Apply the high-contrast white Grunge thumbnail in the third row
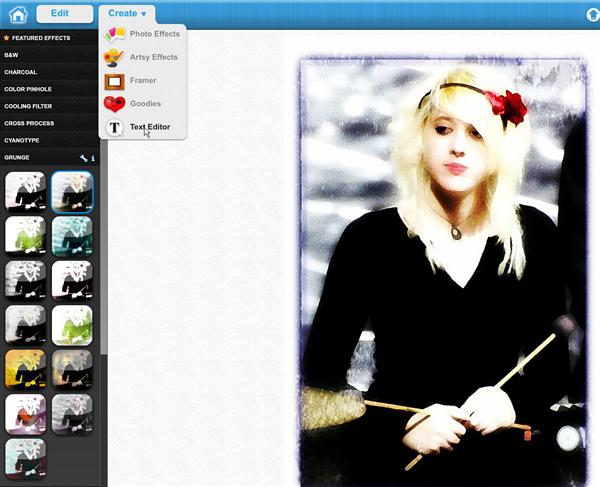 (x=72, y=280)
